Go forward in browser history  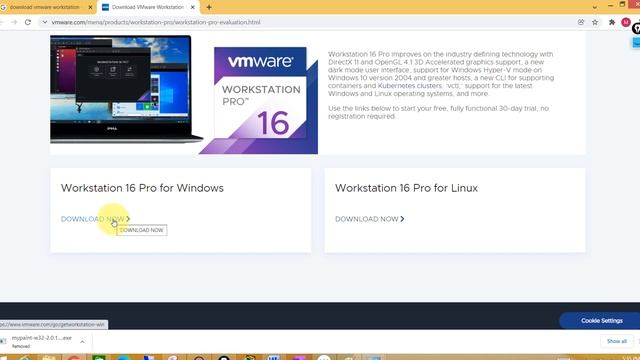pos(14,22)
